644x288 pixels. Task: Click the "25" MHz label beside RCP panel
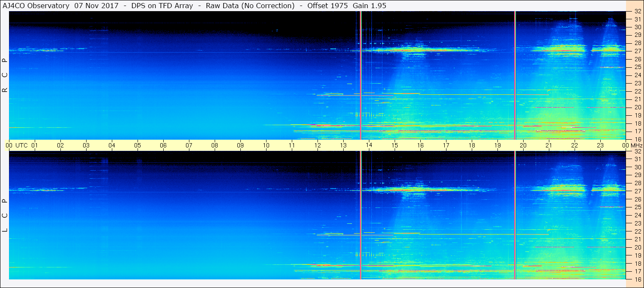point(638,67)
